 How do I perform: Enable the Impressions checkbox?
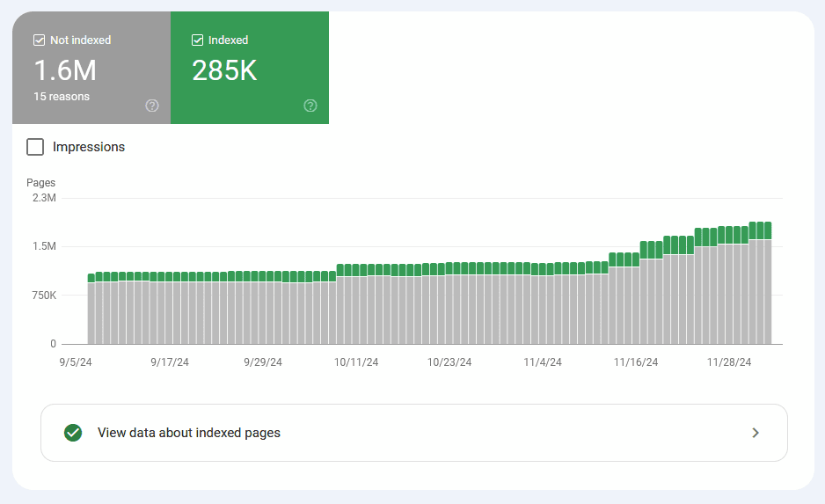pos(35,147)
